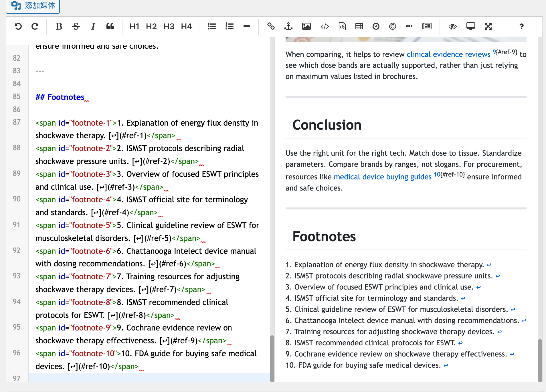Click the 'Conclusion' heading in the preview
546x392 pixels.
327,125
